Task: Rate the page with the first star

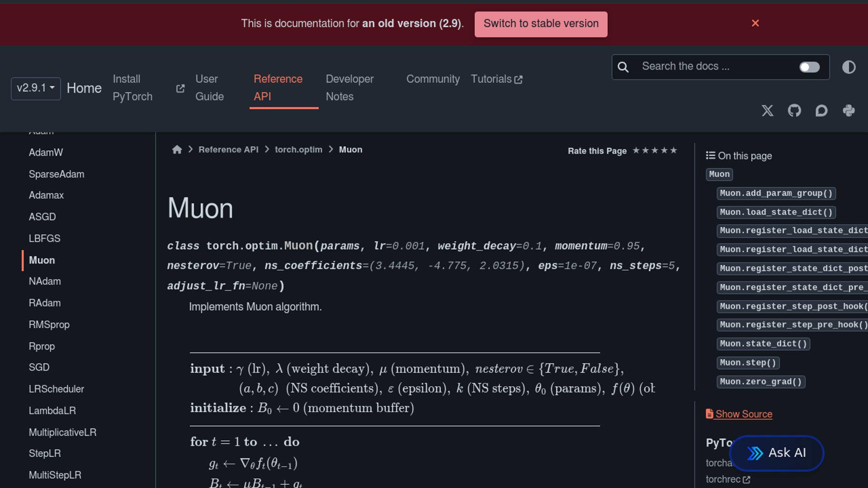Action: [x=636, y=150]
